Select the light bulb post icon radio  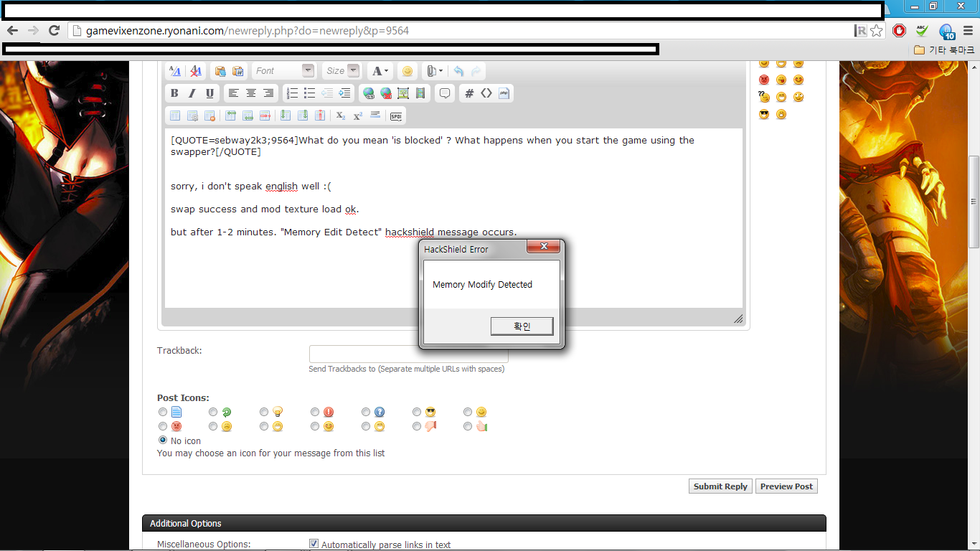click(x=264, y=412)
